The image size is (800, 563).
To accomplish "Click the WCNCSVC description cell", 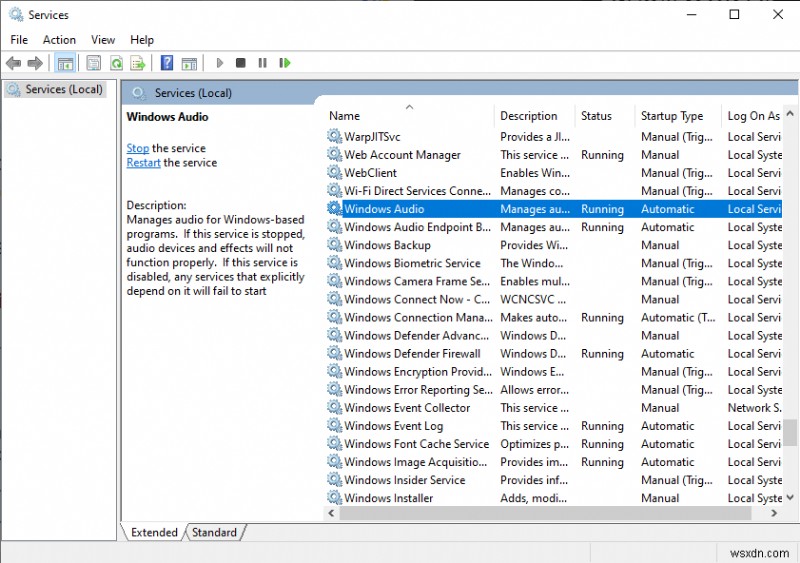I will pos(533,299).
